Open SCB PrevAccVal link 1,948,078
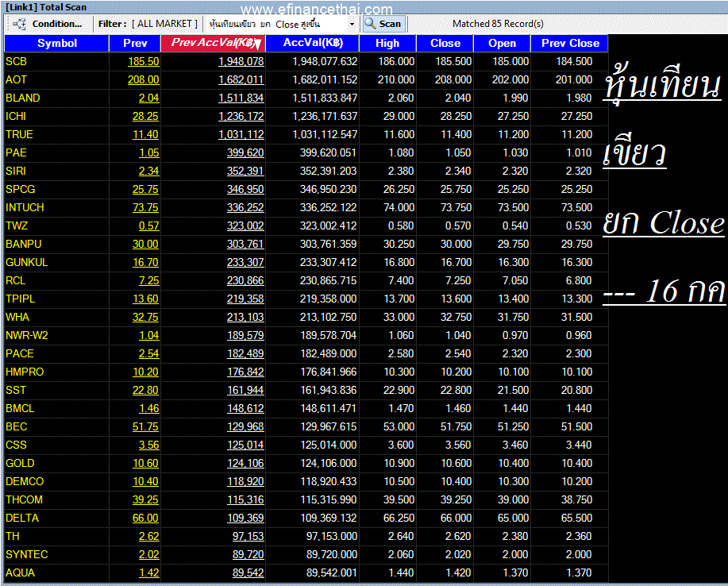Screen dimensions: 728x586 (241, 61)
